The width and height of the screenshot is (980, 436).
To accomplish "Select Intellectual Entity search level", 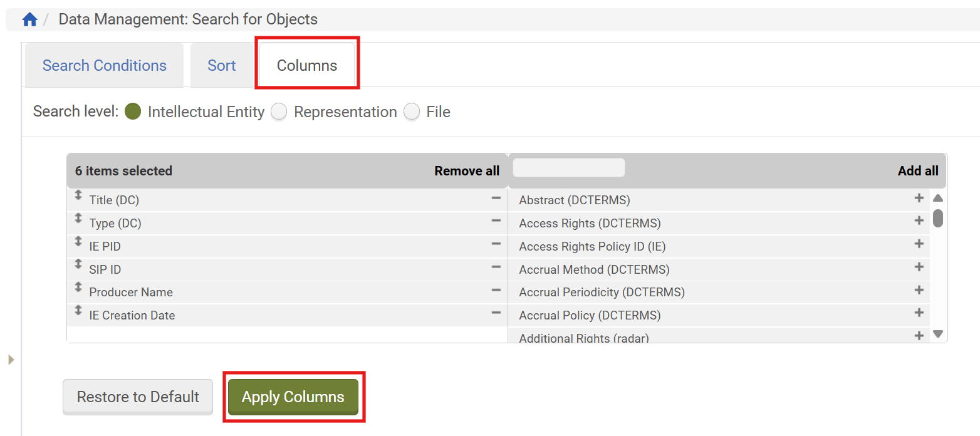I will point(132,112).
